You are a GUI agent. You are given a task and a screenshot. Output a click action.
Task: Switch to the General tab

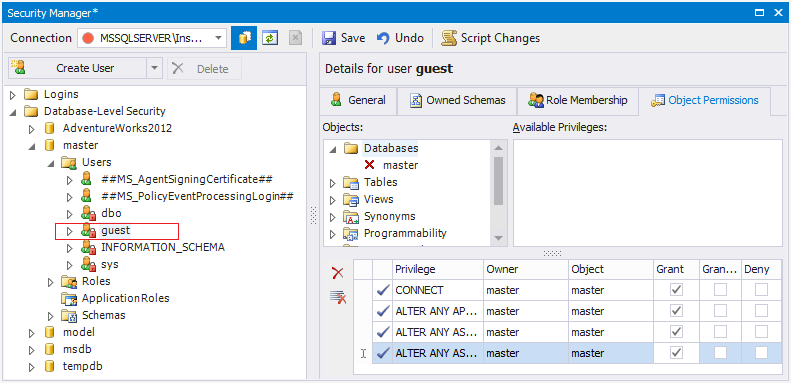click(x=358, y=100)
